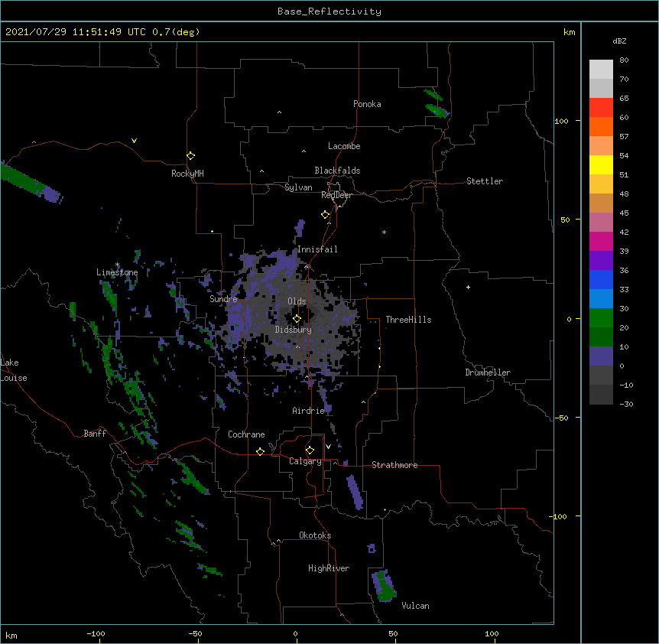The width and height of the screenshot is (659, 644).
Task: Click the RockyMH town label
Action: pyautogui.click(x=187, y=174)
